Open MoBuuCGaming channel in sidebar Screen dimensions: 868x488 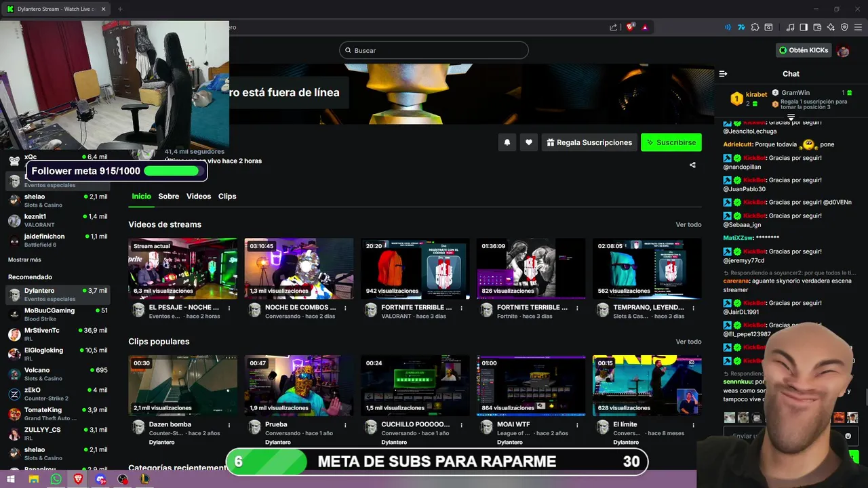[58, 314]
